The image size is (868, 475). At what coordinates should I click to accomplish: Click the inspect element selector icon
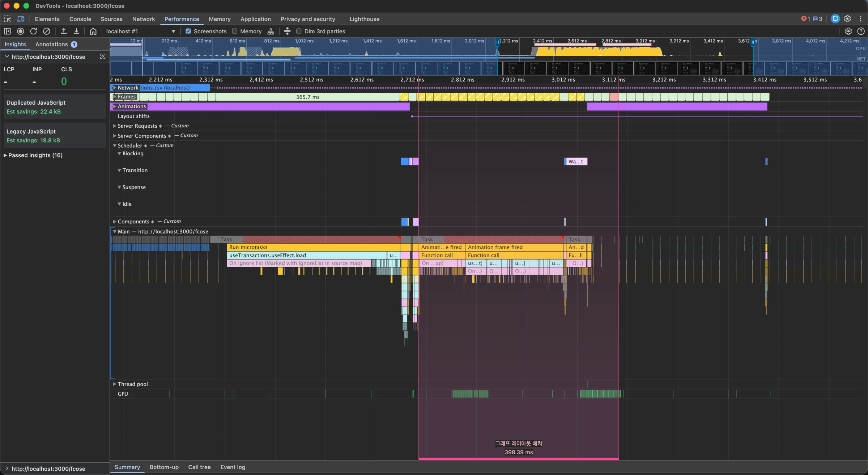[7, 19]
